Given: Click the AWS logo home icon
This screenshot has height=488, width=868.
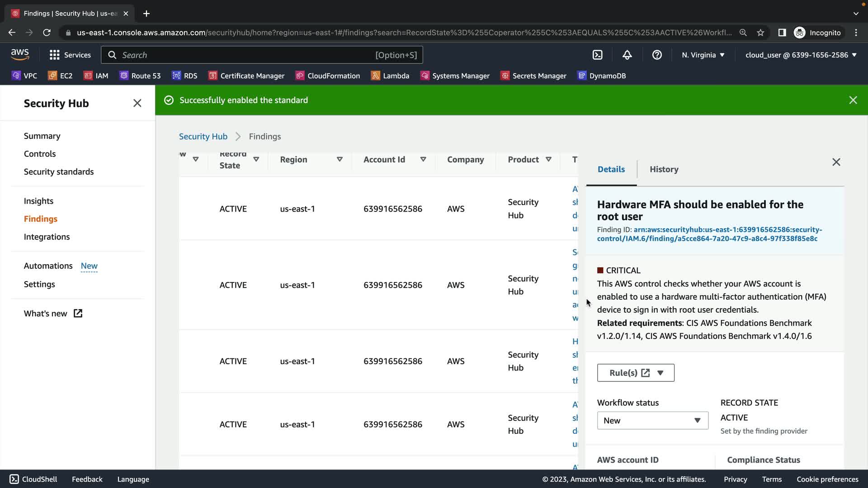Looking at the screenshot, I should (20, 55).
